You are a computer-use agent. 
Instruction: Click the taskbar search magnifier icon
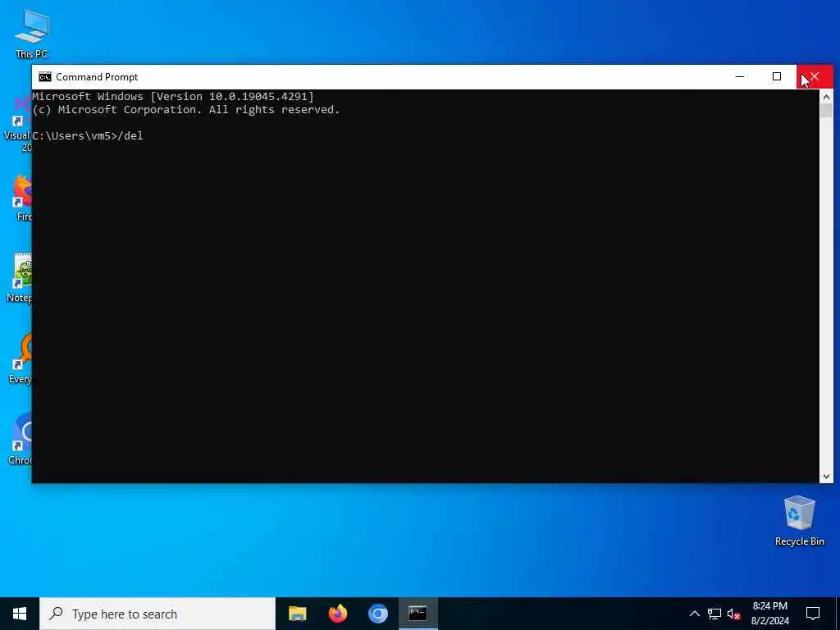click(56, 614)
